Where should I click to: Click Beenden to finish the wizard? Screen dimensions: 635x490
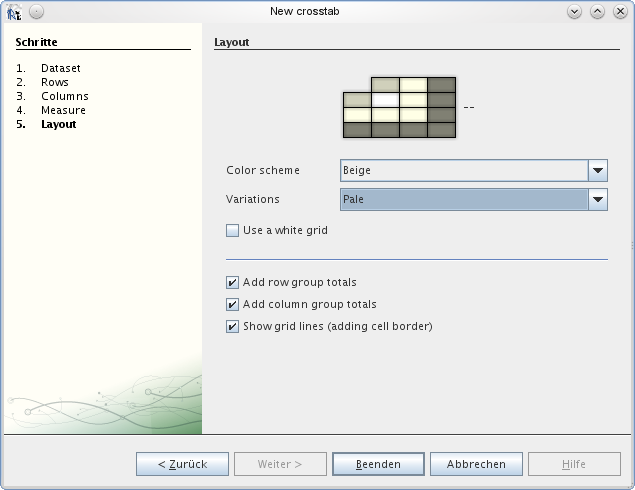coord(378,464)
